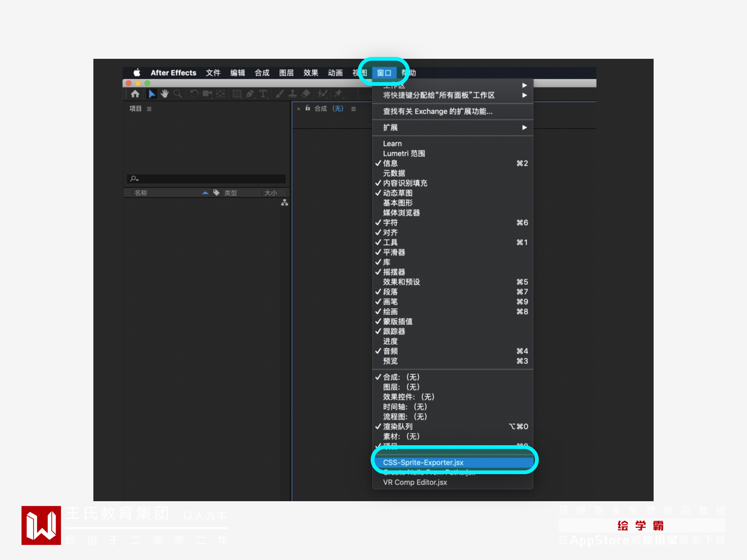This screenshot has width=747, height=560.
Task: Select the Hand tool
Action: point(164,94)
